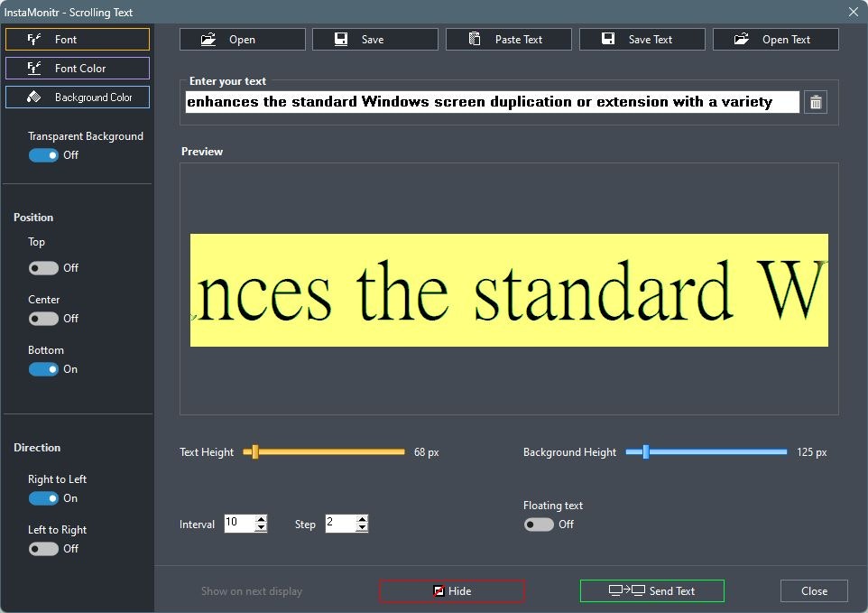Toggle Transparent Background switch
The width and height of the screenshot is (868, 613).
[x=43, y=155]
